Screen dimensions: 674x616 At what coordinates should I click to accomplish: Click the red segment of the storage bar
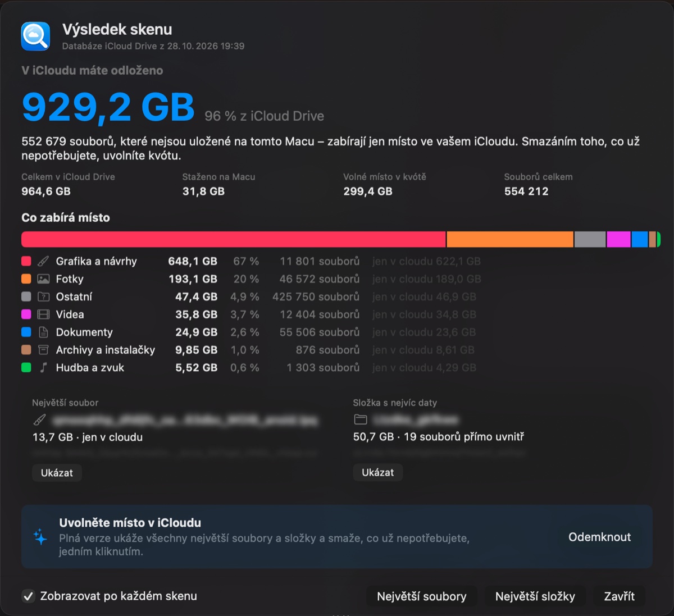(234, 239)
